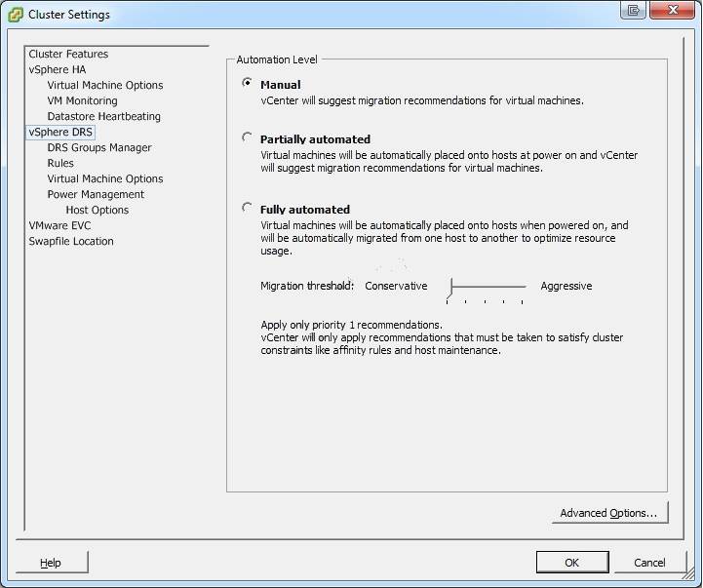
Task: Confirm settings with the OK button
Action: coord(572,563)
